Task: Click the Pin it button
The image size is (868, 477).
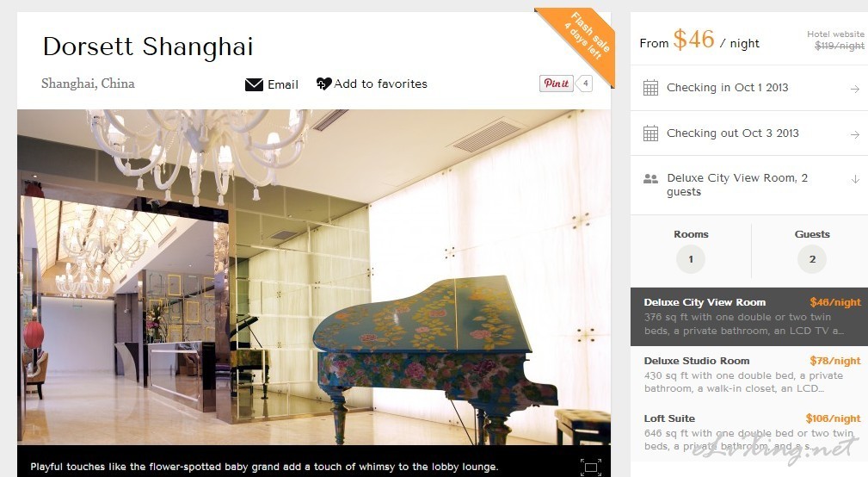Action: tap(557, 84)
